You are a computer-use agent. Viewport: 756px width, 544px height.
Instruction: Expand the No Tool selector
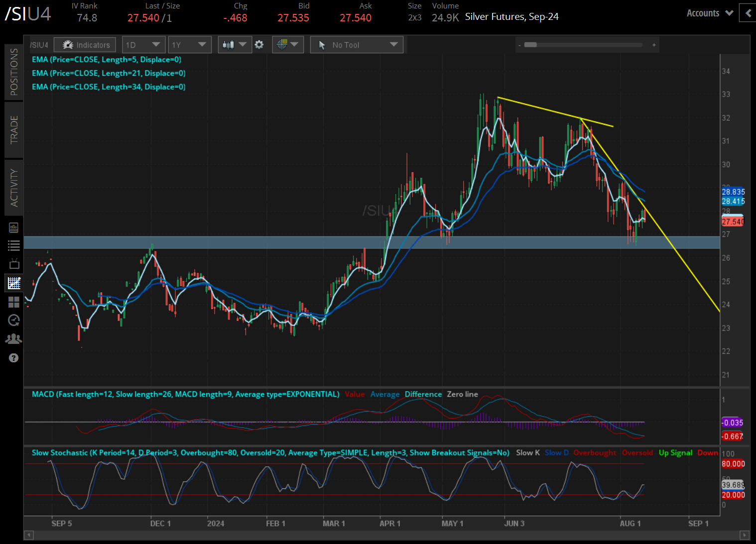tap(357, 44)
